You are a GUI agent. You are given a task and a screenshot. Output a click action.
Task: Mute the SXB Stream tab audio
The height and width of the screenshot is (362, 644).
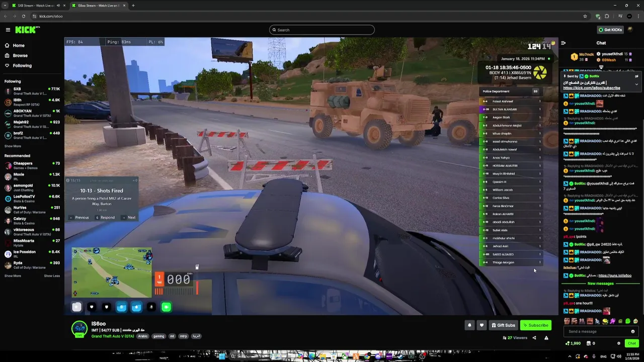tap(58, 6)
